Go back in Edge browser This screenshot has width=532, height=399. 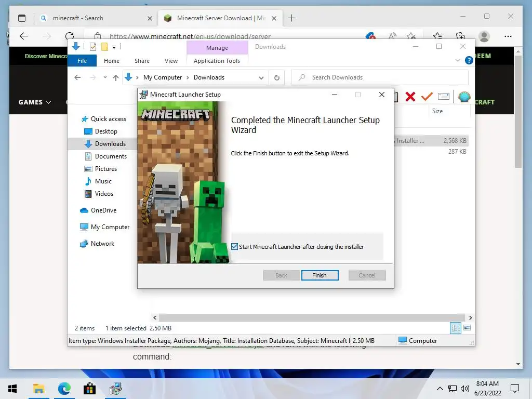tap(24, 36)
